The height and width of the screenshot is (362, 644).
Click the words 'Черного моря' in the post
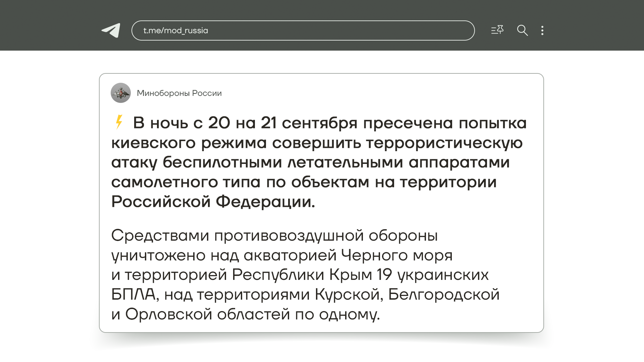pyautogui.click(x=396, y=255)
